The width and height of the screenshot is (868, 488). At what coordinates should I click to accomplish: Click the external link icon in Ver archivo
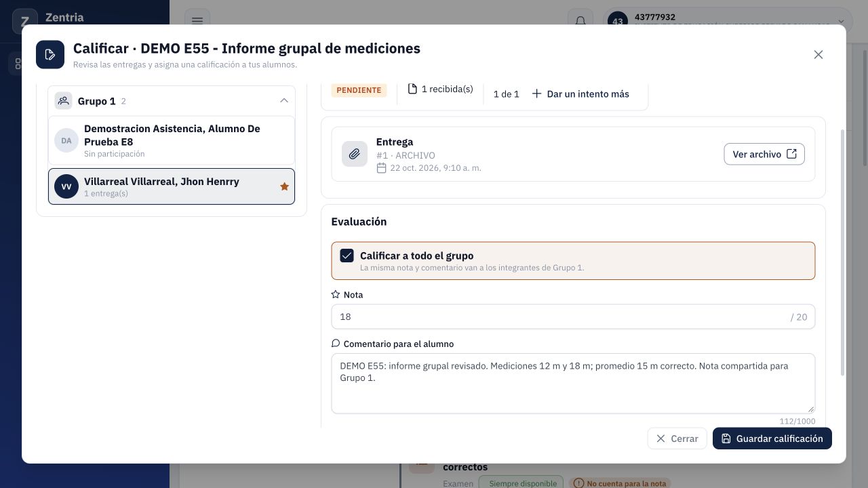point(791,154)
